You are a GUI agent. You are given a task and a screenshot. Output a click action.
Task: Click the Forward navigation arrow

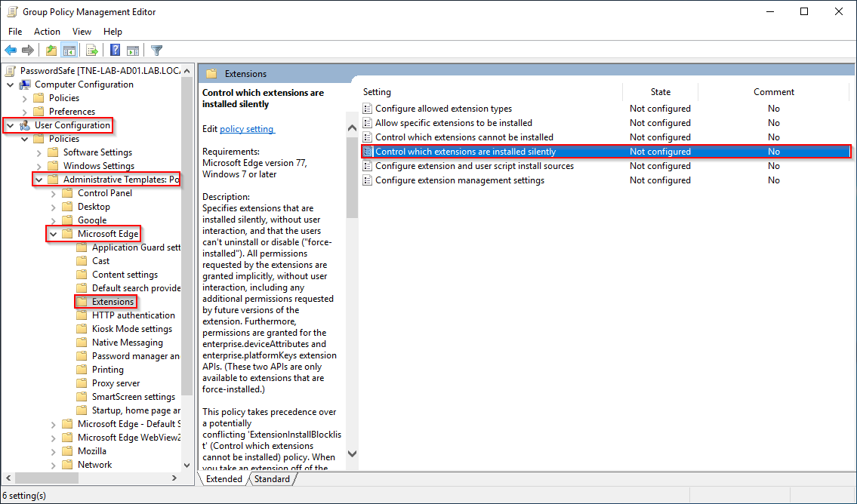29,50
